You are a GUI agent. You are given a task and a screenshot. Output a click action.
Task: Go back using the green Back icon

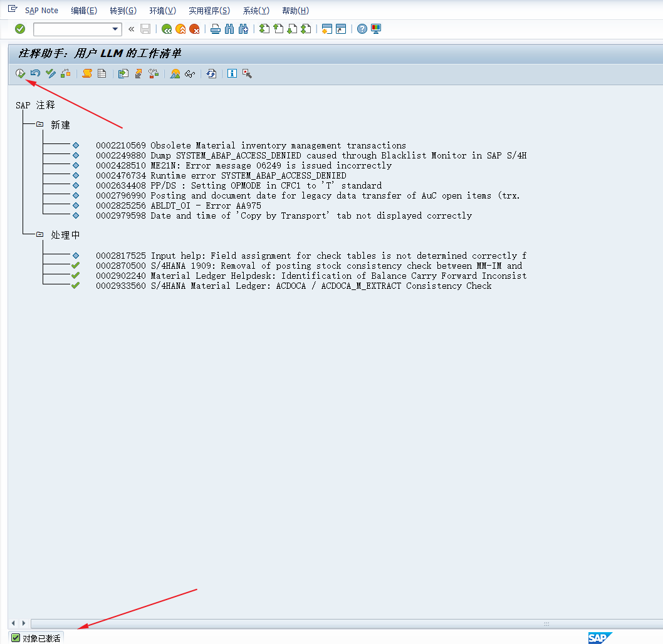click(x=167, y=29)
